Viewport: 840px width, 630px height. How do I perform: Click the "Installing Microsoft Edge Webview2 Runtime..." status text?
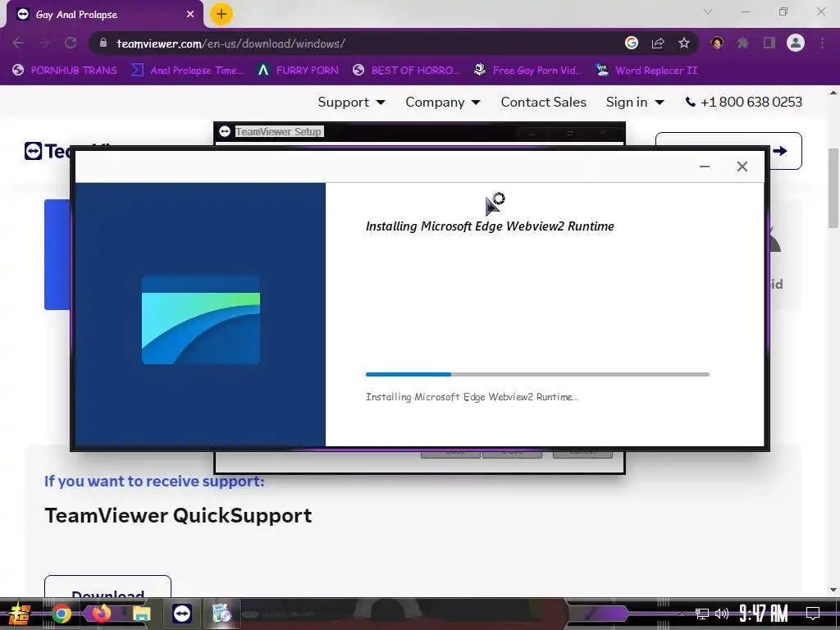(x=472, y=397)
